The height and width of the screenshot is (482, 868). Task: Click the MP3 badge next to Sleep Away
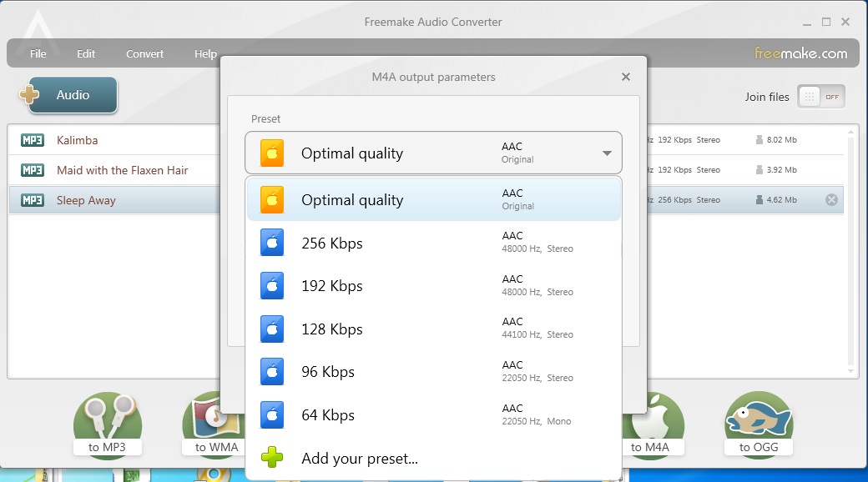32,200
